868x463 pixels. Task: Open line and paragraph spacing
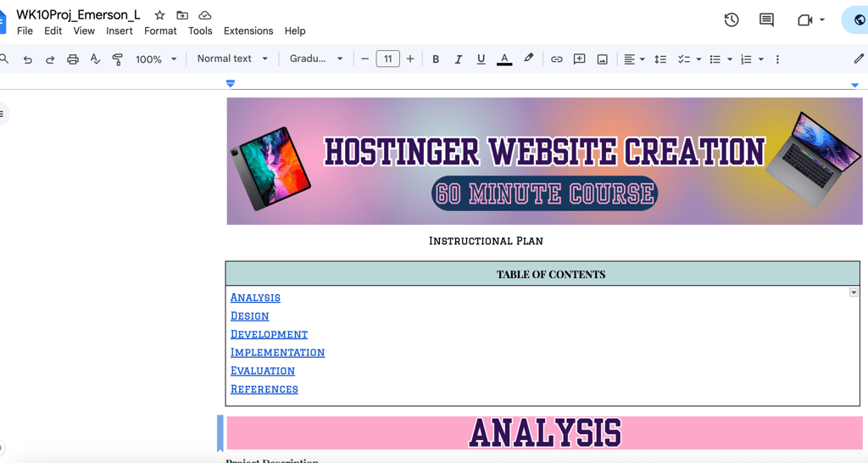click(x=659, y=59)
